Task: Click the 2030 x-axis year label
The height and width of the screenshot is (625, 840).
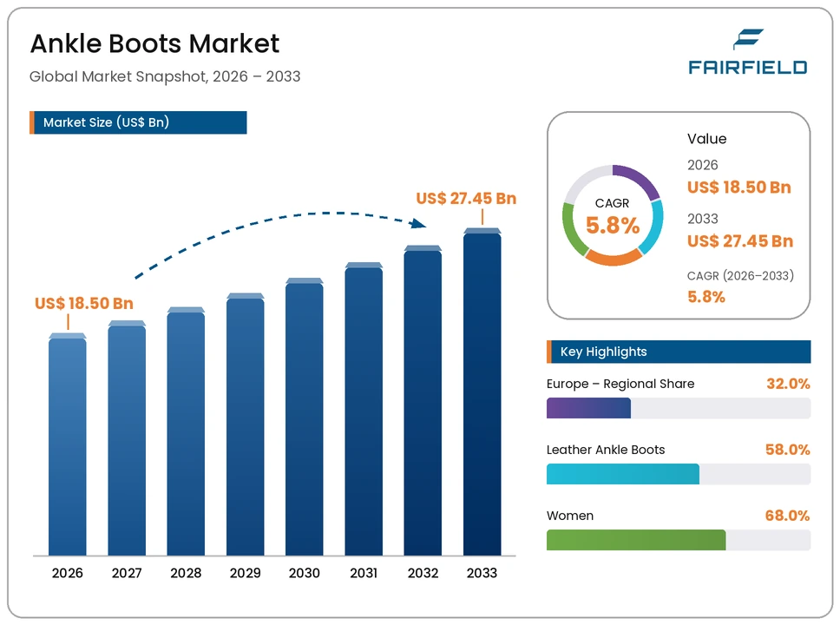Action: click(305, 573)
